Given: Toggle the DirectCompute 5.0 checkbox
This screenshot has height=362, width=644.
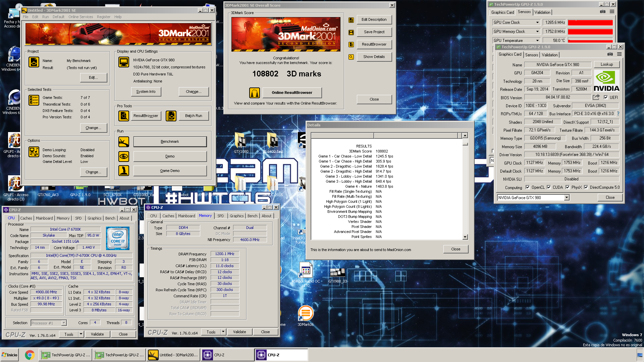Looking at the screenshot, I should [x=586, y=187].
